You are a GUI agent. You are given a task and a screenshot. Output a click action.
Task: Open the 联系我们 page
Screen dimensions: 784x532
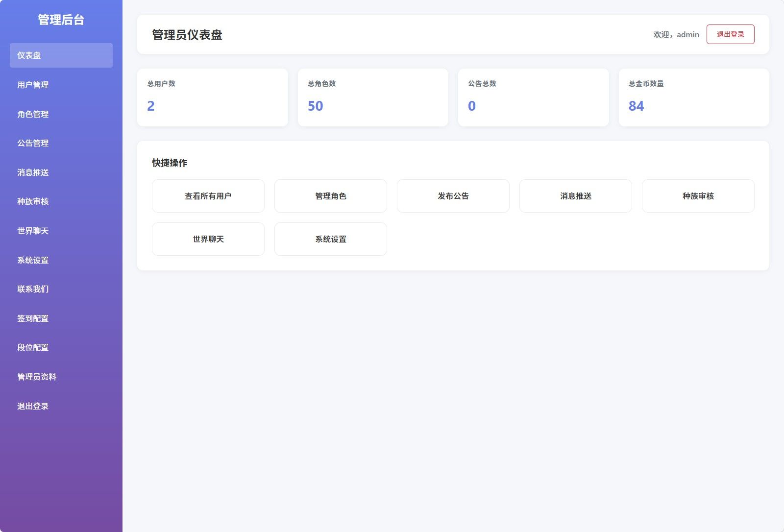pyautogui.click(x=32, y=289)
